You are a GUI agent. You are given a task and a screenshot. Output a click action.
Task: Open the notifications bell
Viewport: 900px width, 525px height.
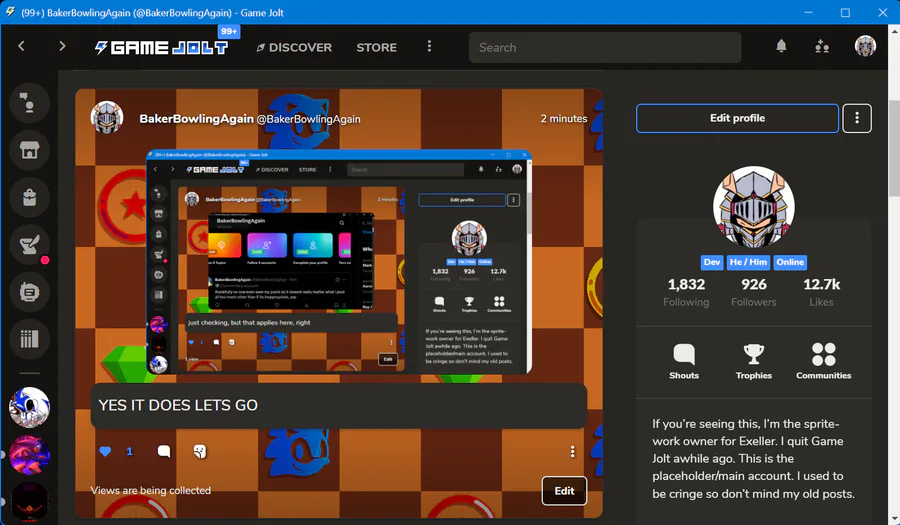click(x=781, y=46)
